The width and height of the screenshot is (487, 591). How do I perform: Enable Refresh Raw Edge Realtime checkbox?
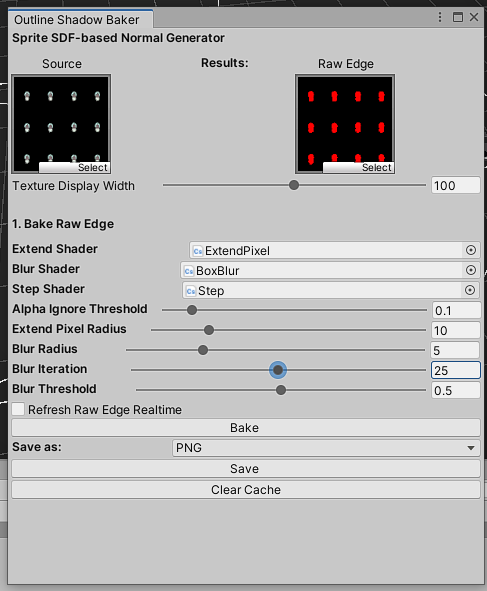tap(18, 409)
